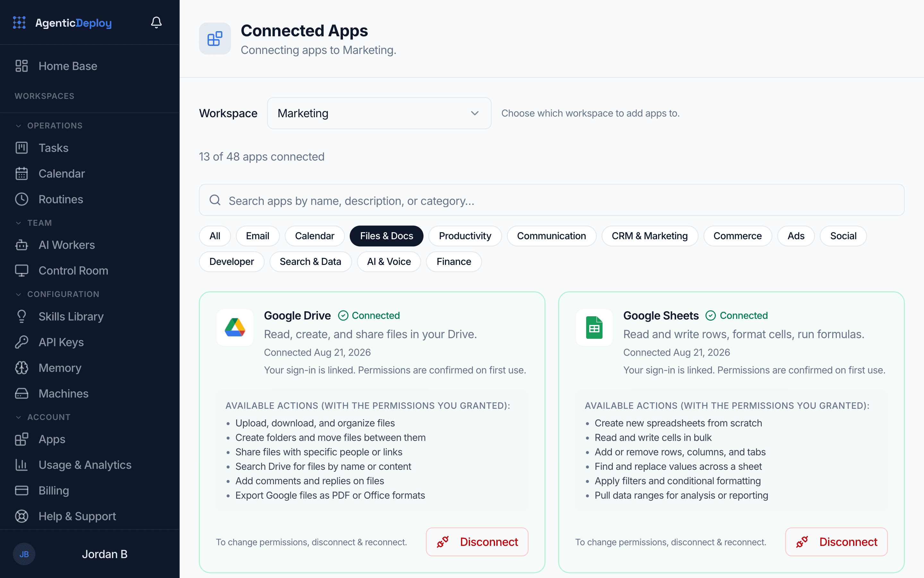Screen dimensions: 924x578
Task: Click the search apps input field
Action: [x=551, y=200]
